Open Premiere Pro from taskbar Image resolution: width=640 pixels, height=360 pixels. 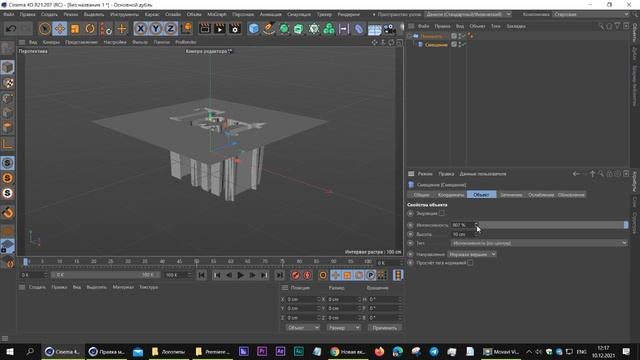click(262, 351)
